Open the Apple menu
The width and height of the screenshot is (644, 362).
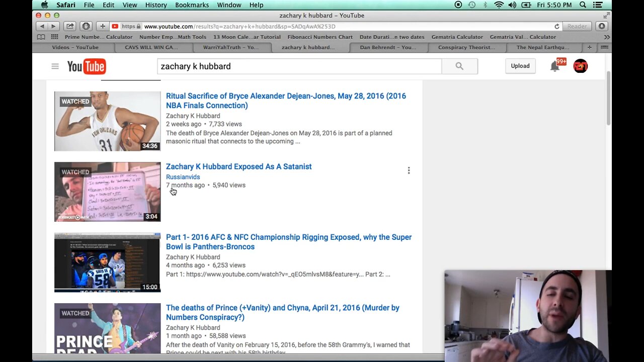pyautogui.click(x=44, y=5)
